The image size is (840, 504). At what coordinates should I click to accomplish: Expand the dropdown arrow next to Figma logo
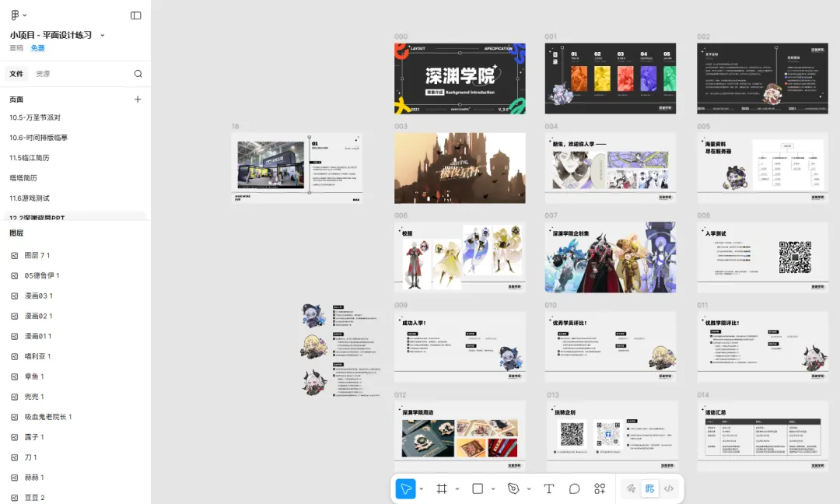click(25, 16)
